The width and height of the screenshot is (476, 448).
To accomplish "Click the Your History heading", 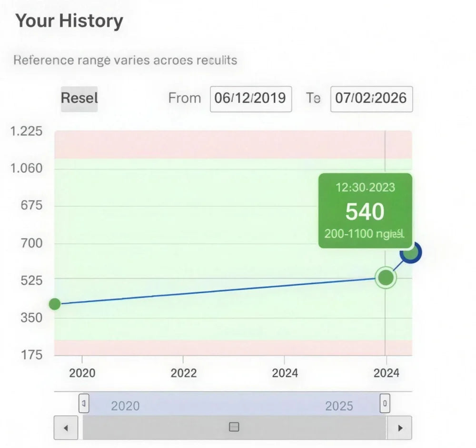I will click(x=69, y=21).
